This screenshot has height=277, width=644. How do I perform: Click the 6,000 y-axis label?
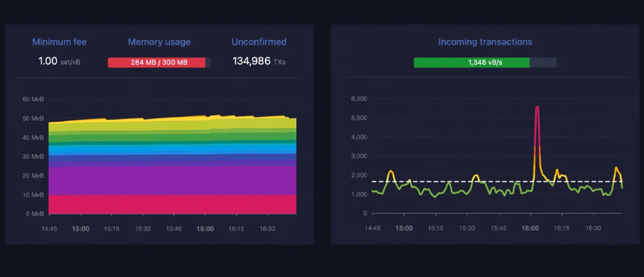(358, 99)
